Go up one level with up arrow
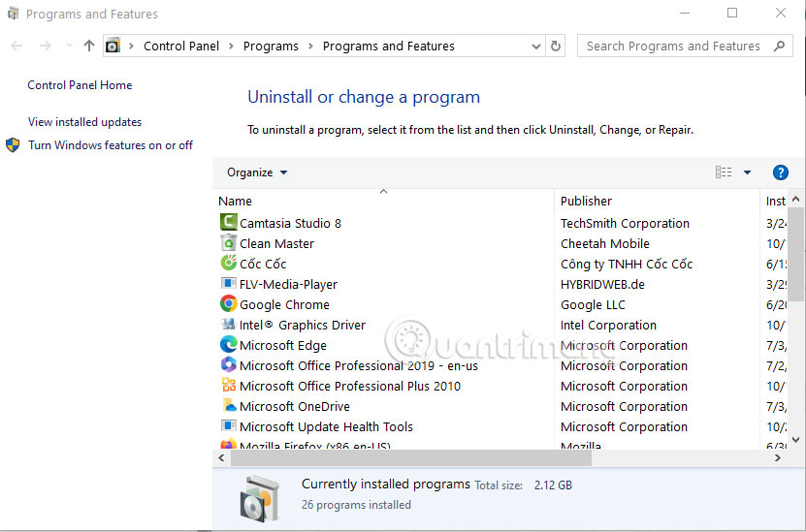Image resolution: width=806 pixels, height=532 pixels. pyautogui.click(x=89, y=46)
